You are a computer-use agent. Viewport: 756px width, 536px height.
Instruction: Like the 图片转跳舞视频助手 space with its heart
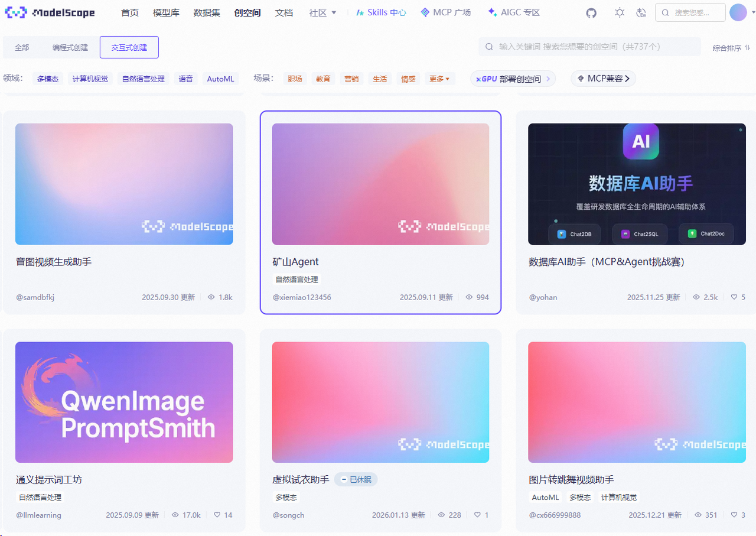pos(734,515)
